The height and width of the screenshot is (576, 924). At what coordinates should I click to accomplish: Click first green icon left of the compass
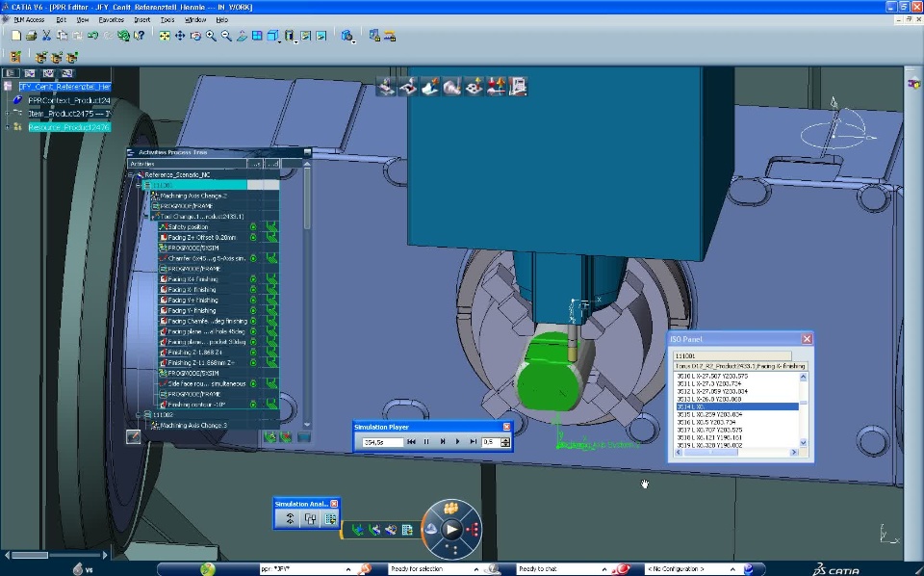[357, 530]
